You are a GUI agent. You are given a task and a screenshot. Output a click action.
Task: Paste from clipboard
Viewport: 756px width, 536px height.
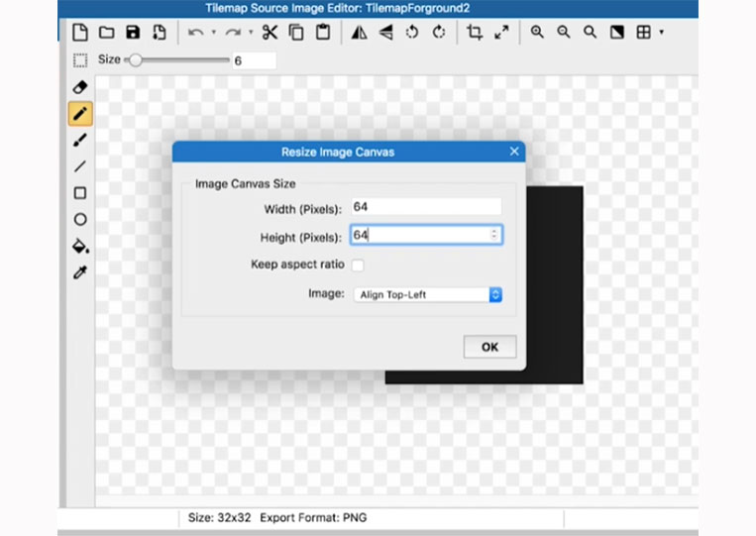click(x=323, y=33)
